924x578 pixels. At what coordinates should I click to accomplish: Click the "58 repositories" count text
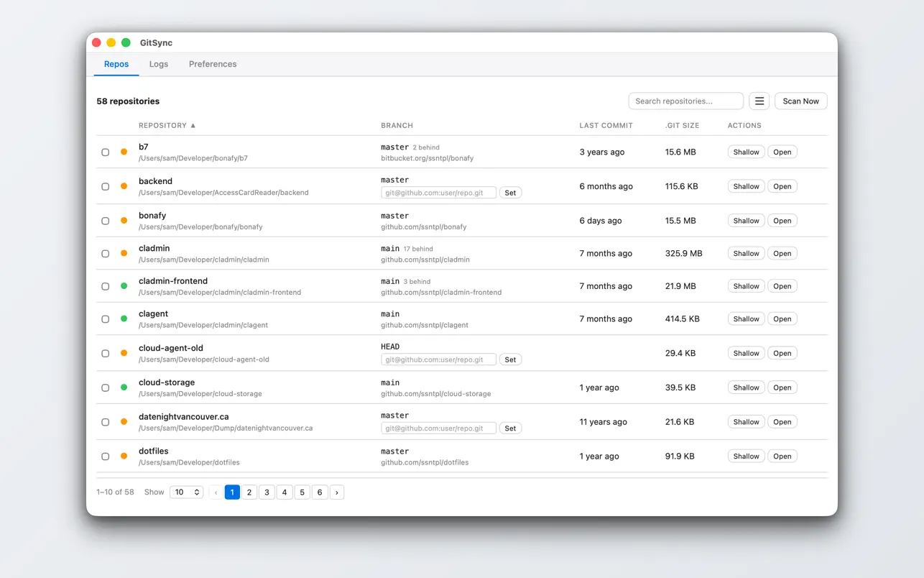[128, 101]
